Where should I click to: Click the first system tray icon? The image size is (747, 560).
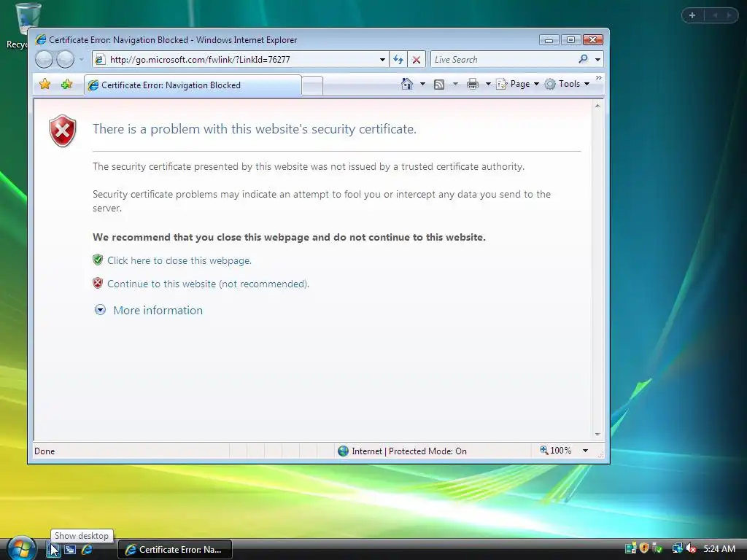(x=630, y=548)
